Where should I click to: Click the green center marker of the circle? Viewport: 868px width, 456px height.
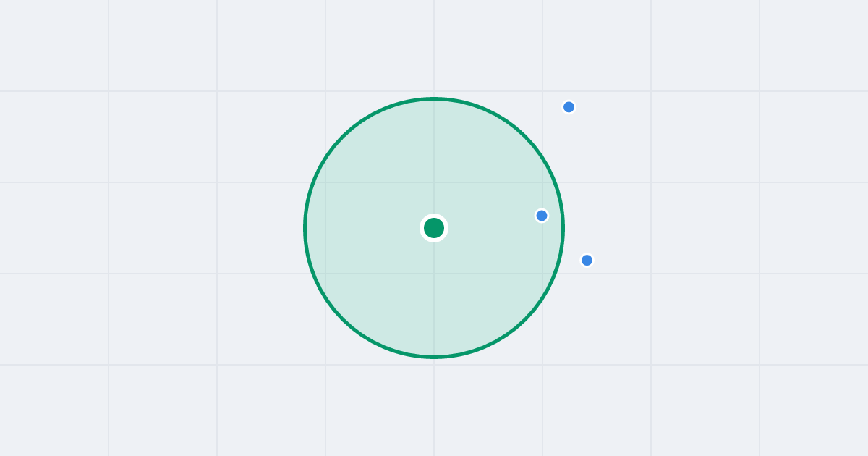click(x=434, y=228)
